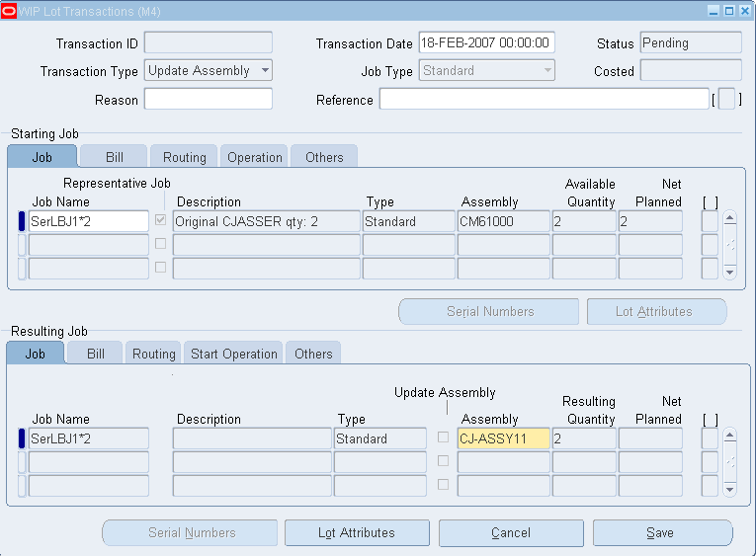The image size is (756, 556).
Task: Click the Starting Job scroll up arrow
Action: click(730, 218)
